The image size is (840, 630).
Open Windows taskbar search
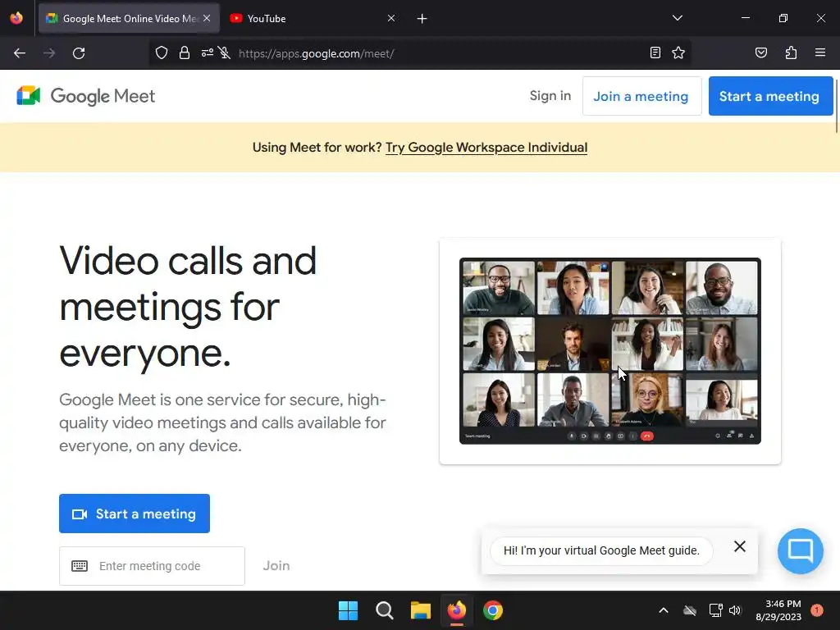[x=384, y=610]
